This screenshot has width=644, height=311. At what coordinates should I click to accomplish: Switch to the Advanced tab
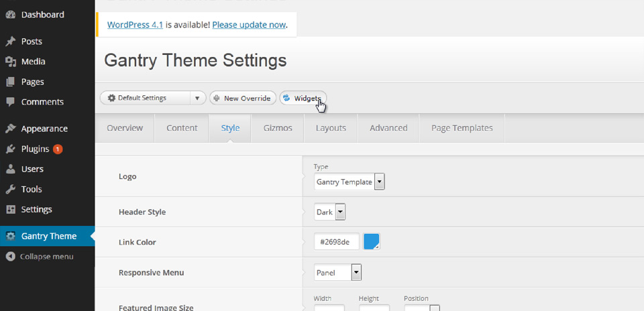click(x=388, y=128)
